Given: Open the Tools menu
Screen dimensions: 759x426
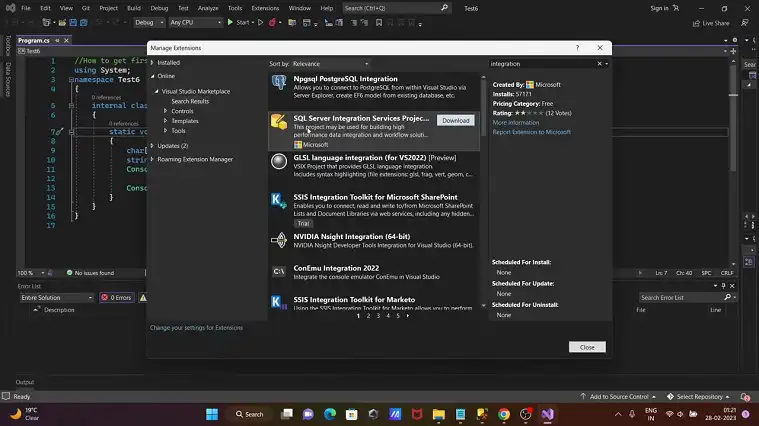Looking at the screenshot, I should [235, 8].
